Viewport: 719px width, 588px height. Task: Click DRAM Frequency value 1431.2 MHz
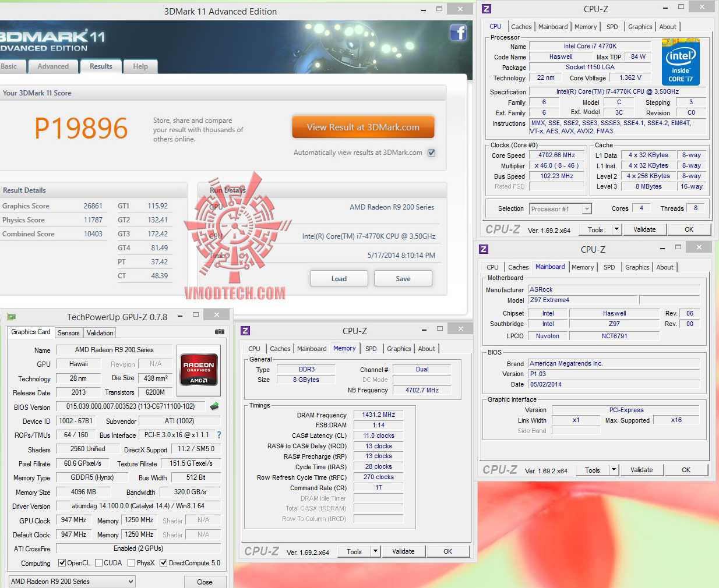point(378,415)
